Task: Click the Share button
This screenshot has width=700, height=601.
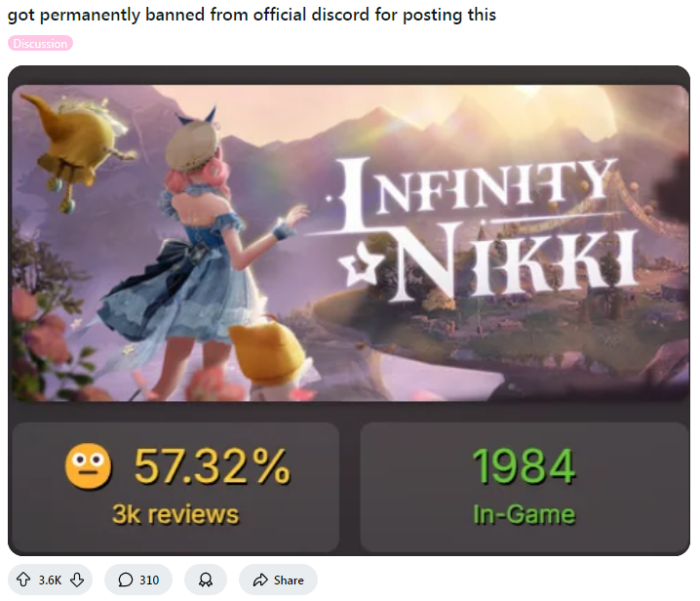Action: (x=278, y=580)
